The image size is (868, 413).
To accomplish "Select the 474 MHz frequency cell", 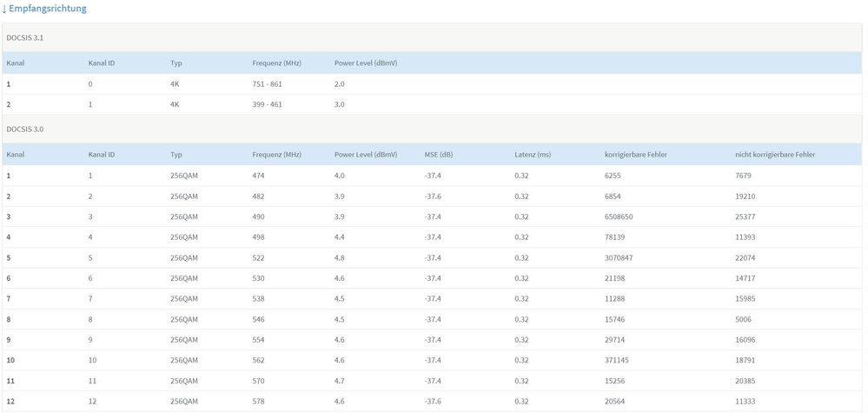I will (259, 176).
